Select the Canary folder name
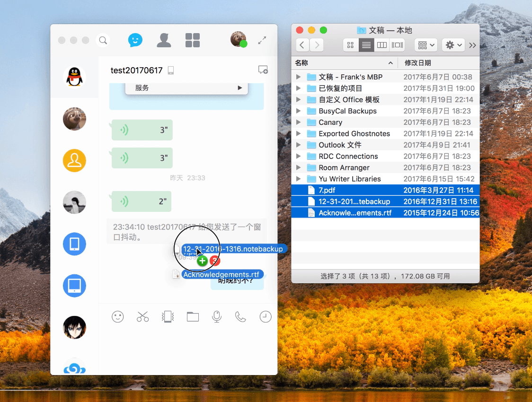 pos(330,122)
